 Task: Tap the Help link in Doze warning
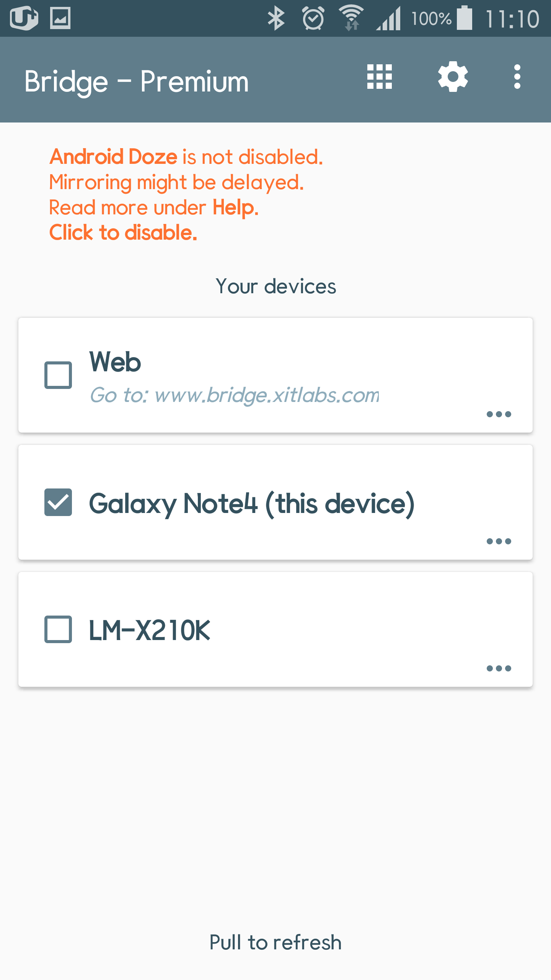click(235, 207)
